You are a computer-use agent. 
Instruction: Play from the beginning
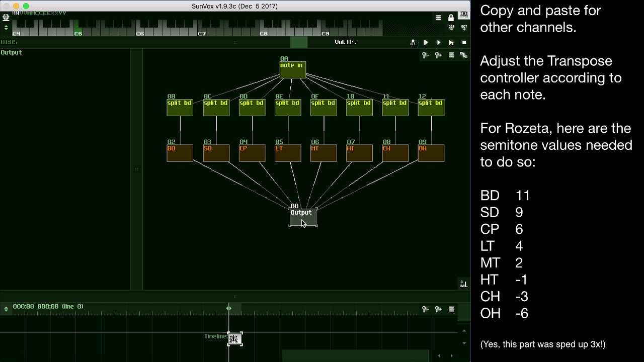[x=426, y=43]
